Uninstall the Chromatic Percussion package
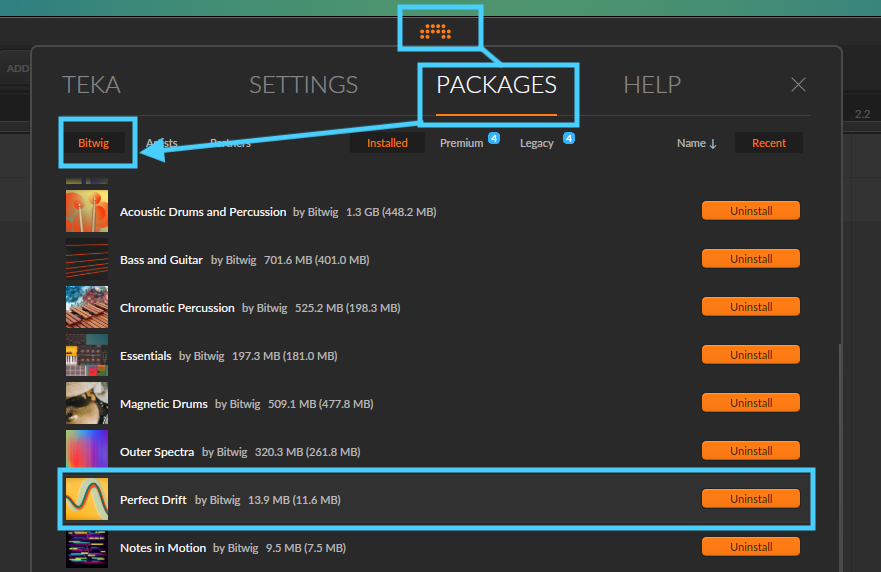 (x=751, y=307)
